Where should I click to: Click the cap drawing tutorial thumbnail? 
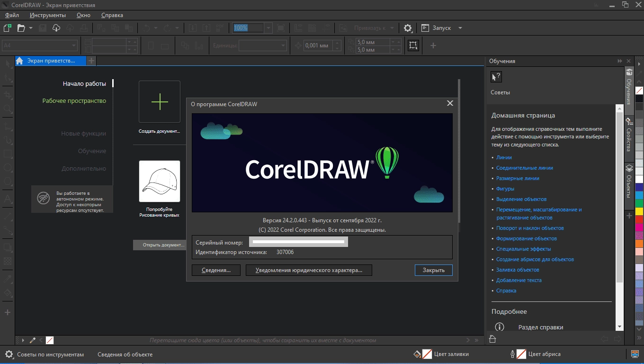pos(160,182)
